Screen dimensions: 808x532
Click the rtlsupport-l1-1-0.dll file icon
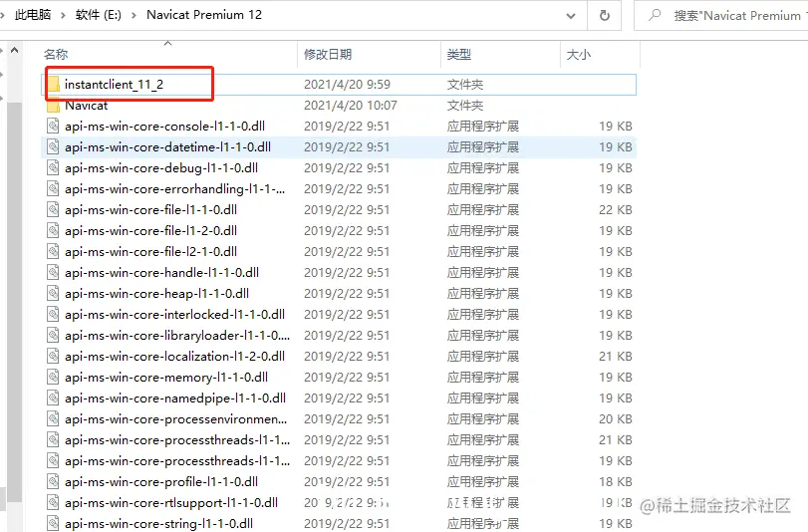tap(53, 503)
